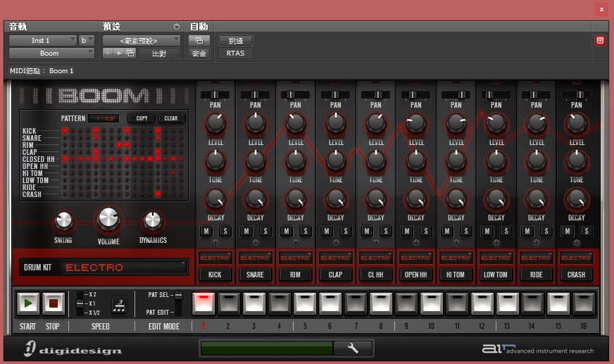
Task: Click the speed X2/X1/X1/2 switch
Action: (x=80, y=303)
